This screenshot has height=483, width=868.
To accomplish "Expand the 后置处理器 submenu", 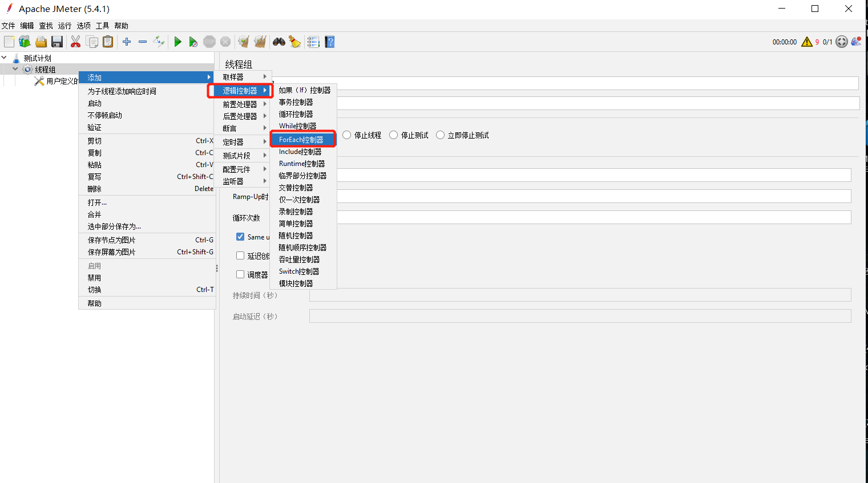I will 244,116.
